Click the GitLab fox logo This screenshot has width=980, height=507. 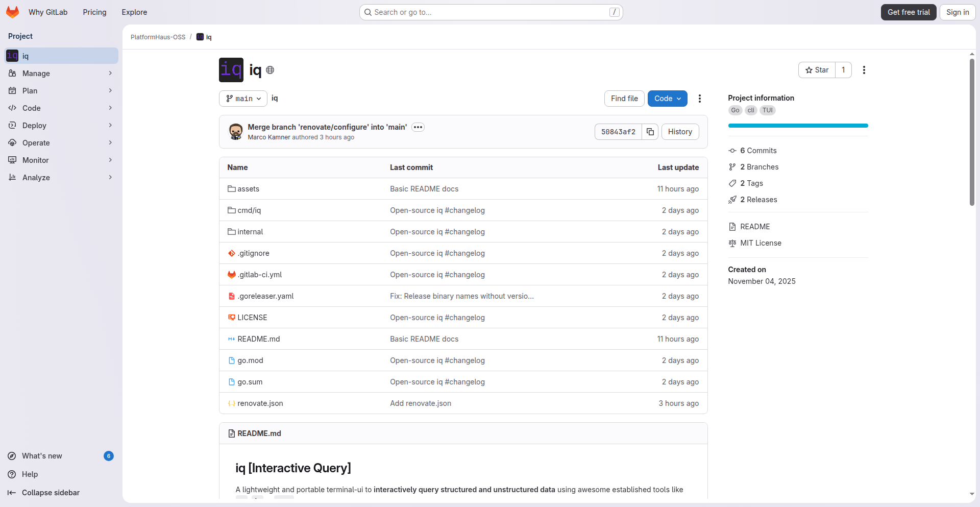tap(12, 12)
